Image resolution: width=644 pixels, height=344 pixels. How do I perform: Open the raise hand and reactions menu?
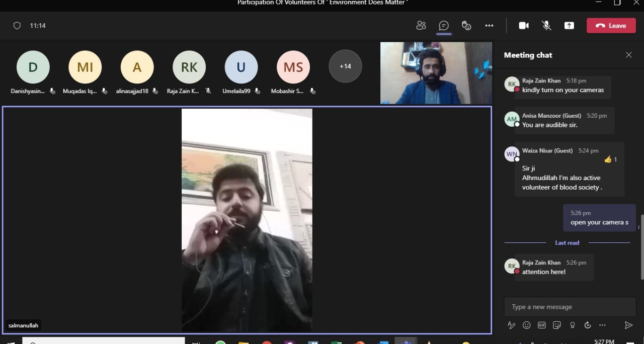pos(466,26)
